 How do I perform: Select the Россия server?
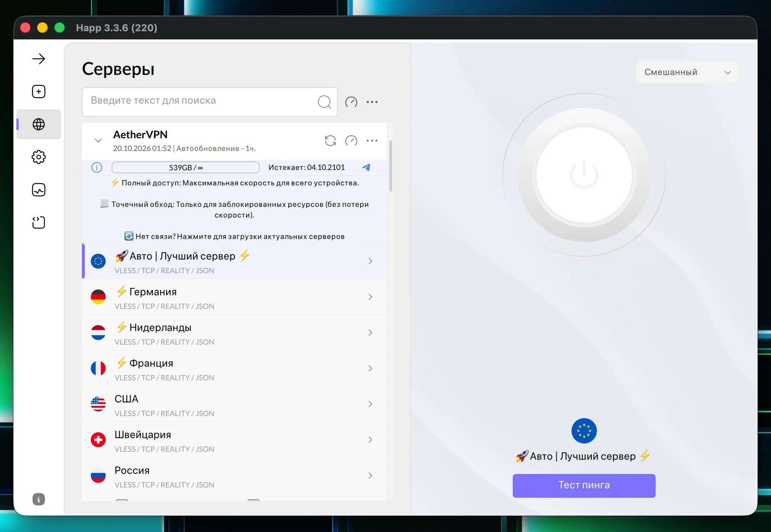(x=234, y=475)
